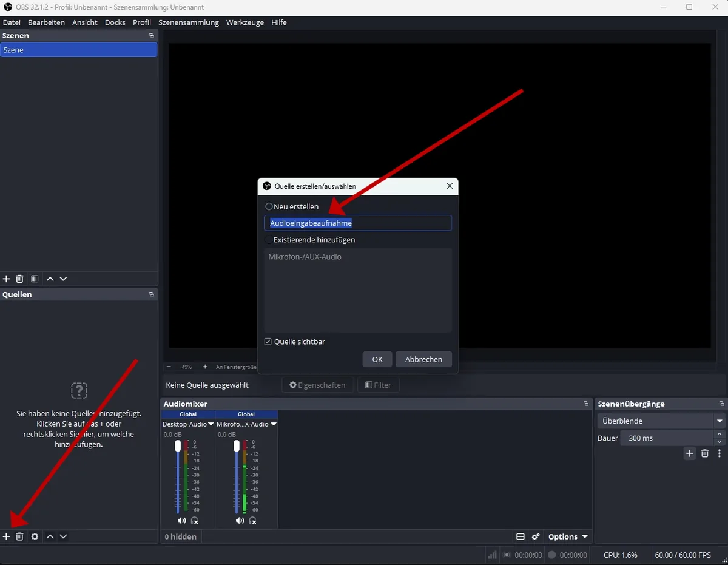Uncheck the Quelle sichtbar checkbox
This screenshot has height=565, width=728.
point(268,342)
